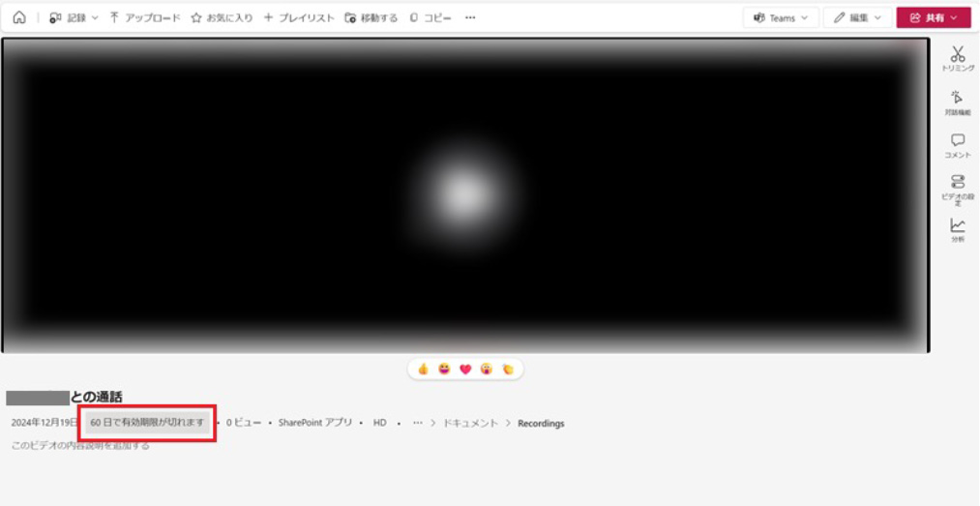Open the 編集 edit dropdown
This screenshot has width=980, height=506.
click(857, 18)
